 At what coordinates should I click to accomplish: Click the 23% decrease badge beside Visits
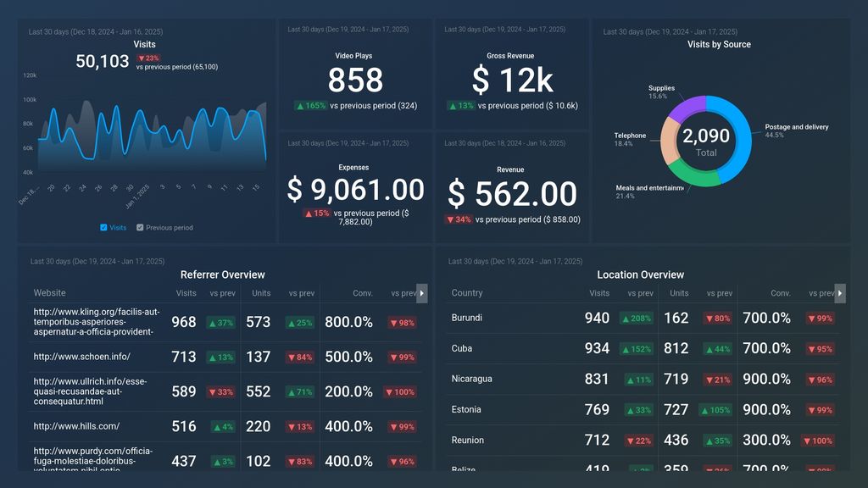(148, 58)
